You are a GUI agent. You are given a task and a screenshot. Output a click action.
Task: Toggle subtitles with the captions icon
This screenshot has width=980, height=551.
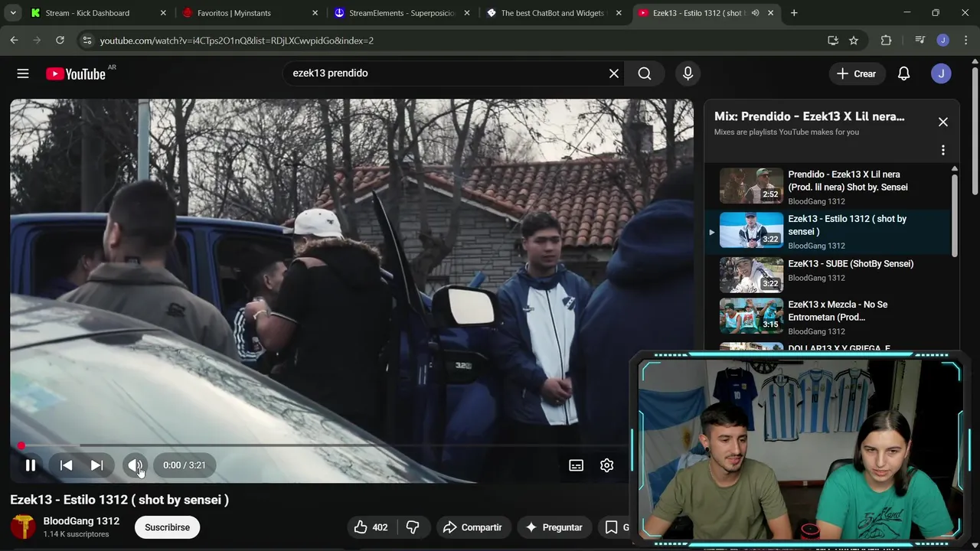click(x=576, y=465)
